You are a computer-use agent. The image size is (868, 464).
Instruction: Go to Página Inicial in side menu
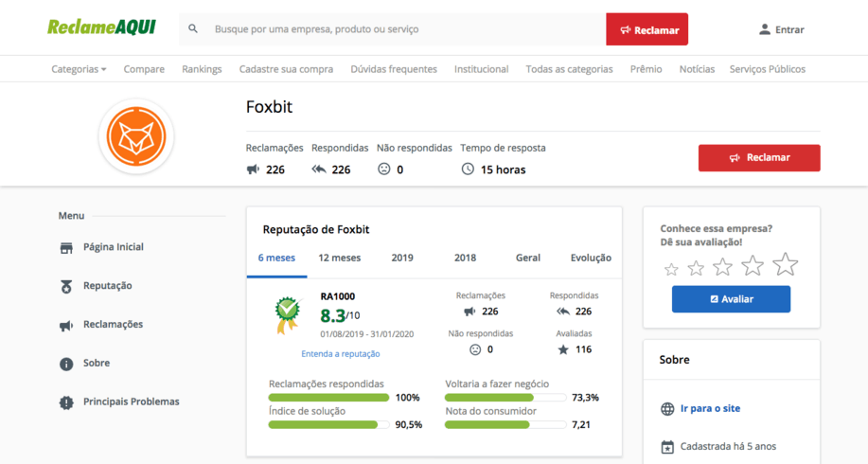click(x=114, y=247)
